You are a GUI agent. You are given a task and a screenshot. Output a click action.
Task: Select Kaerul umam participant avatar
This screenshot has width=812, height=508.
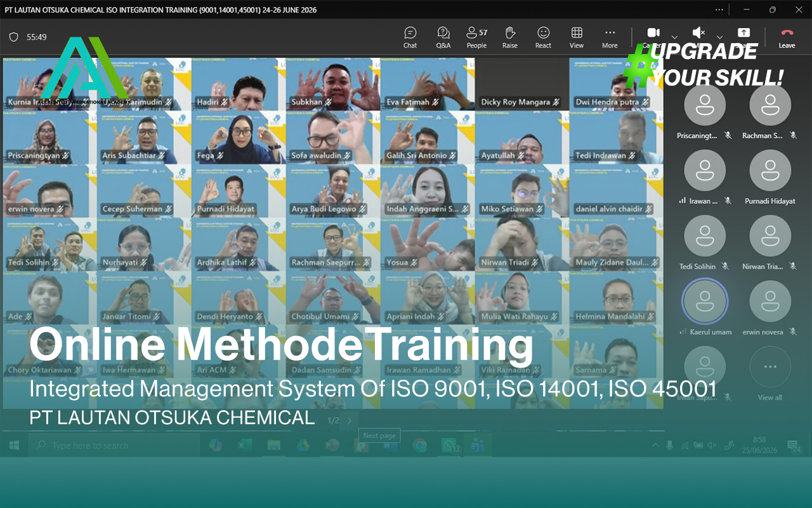tap(705, 302)
